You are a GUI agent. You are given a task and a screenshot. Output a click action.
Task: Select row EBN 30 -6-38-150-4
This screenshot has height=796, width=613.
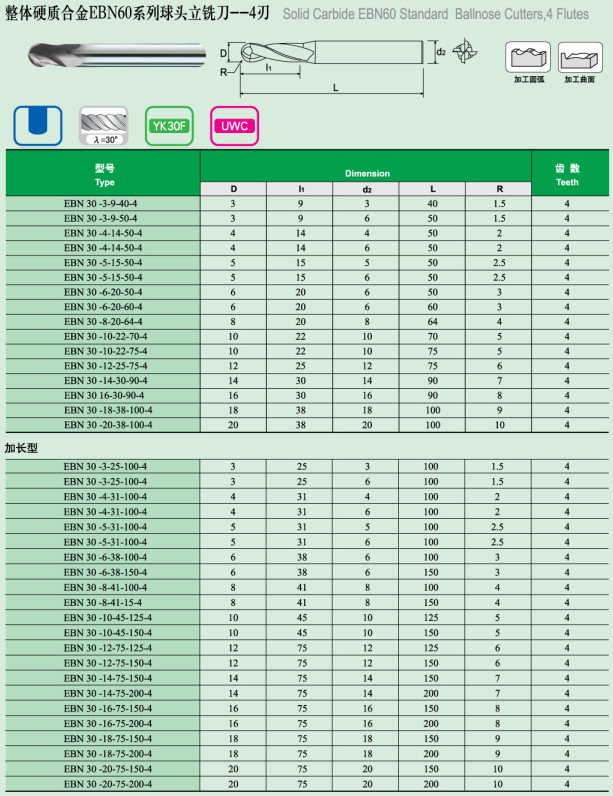307,572
